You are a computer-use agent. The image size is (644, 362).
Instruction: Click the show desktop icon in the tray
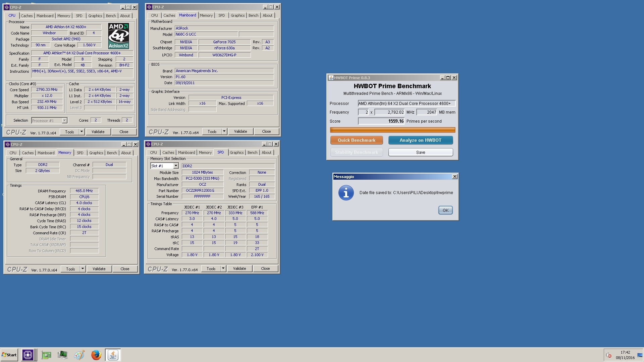[x=640, y=355]
